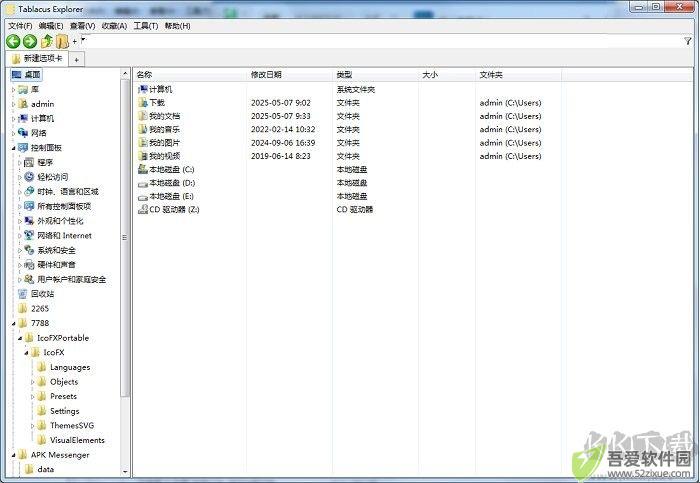Sort by the 大小 column header
Screen dimensions: 700x483
tap(447, 75)
